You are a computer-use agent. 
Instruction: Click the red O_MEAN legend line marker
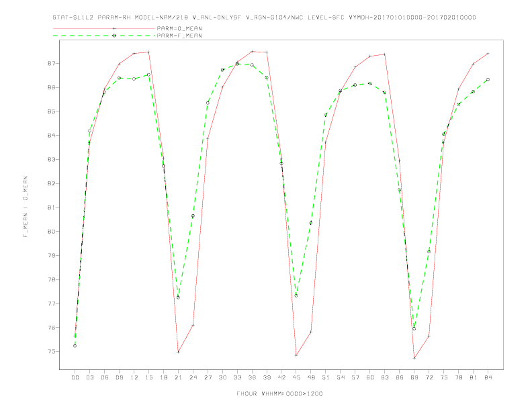point(114,28)
